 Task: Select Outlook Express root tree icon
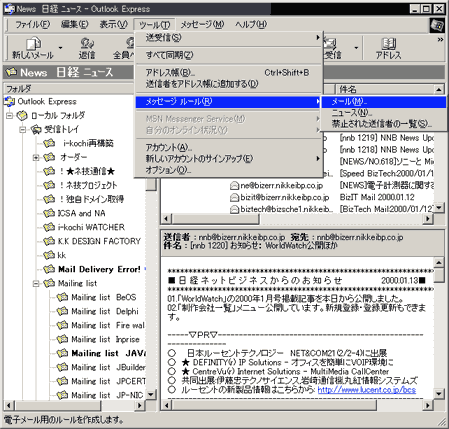pos(10,101)
